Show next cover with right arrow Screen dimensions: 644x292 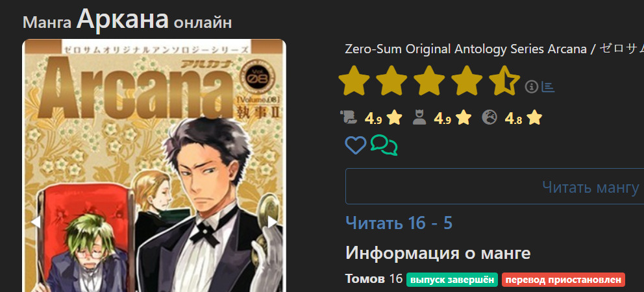point(273,222)
